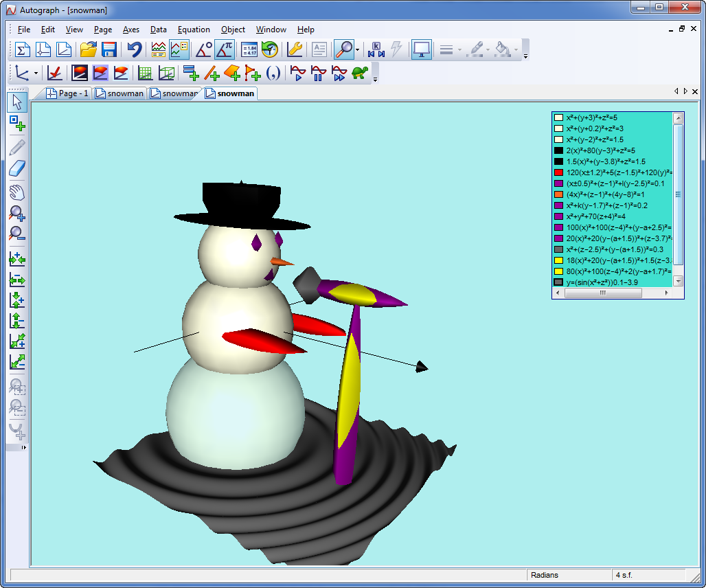Open the File menu
Viewport: 706px width, 588px height.
tap(24, 30)
